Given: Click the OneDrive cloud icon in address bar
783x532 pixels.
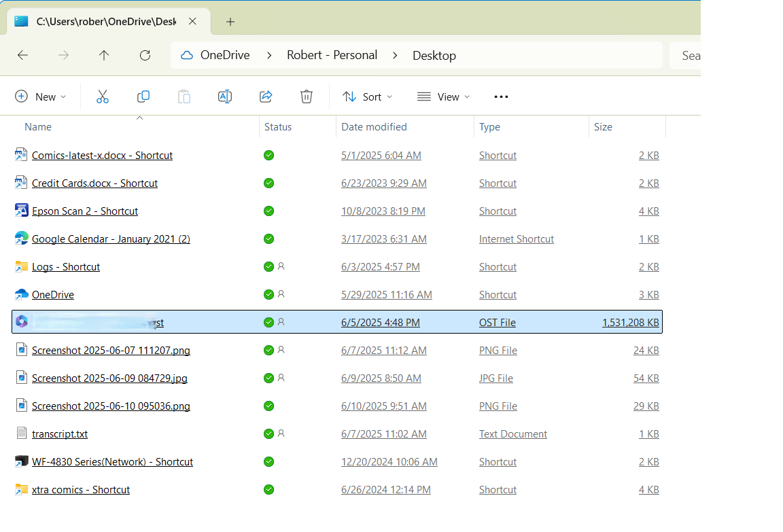Looking at the screenshot, I should 187,56.
